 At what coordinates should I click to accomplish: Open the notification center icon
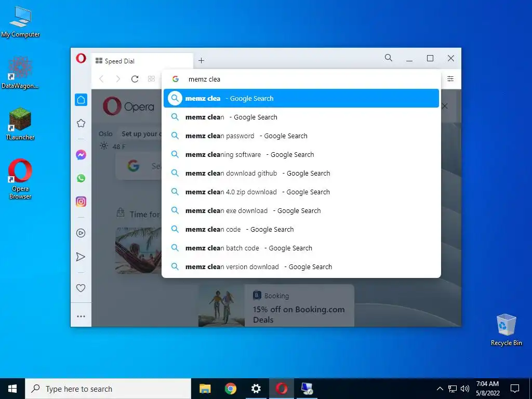pos(515,389)
